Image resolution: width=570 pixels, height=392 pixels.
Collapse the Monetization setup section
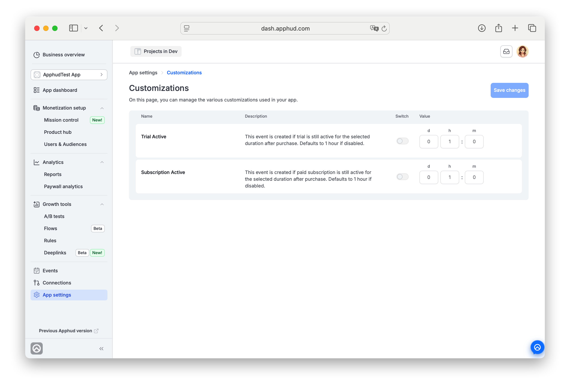[x=102, y=108]
